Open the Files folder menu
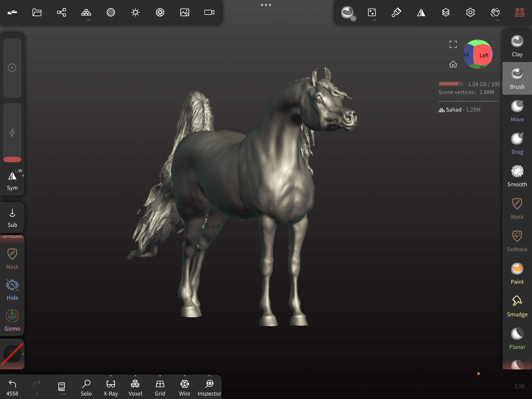This screenshot has width=532, height=399. (x=37, y=12)
